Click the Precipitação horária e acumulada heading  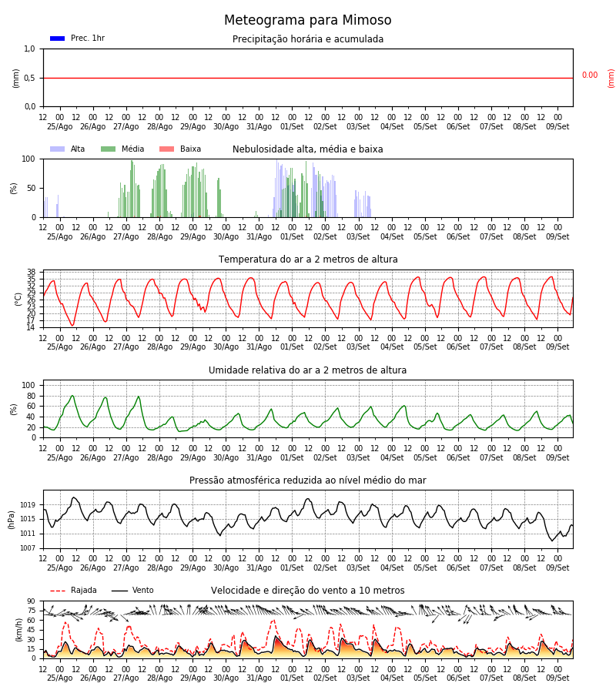[308, 39]
